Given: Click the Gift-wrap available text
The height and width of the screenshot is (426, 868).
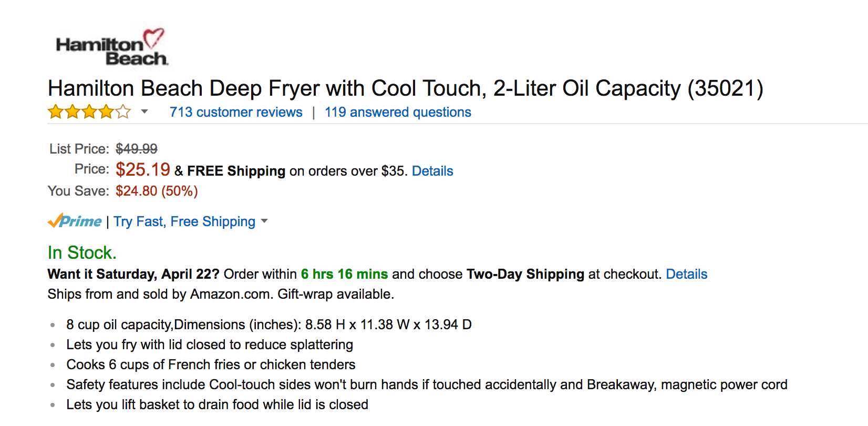Looking at the screenshot, I should pyautogui.click(x=336, y=294).
